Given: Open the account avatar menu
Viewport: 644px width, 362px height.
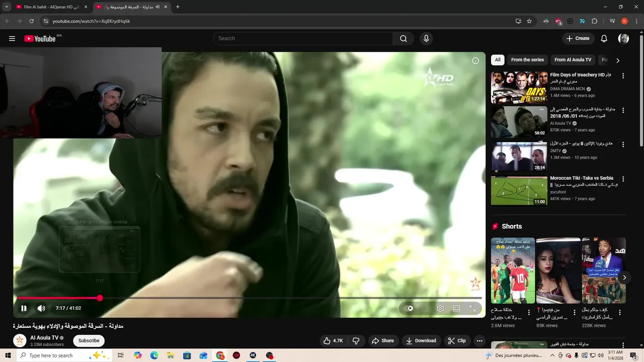Looking at the screenshot, I should click(x=623, y=39).
